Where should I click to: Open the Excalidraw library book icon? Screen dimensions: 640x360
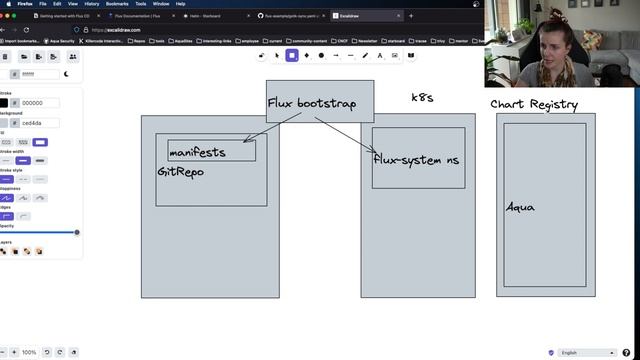(x=411, y=56)
